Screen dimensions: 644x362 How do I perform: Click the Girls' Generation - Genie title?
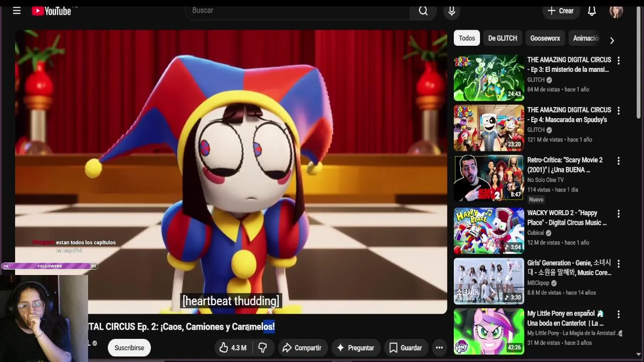coord(569,268)
